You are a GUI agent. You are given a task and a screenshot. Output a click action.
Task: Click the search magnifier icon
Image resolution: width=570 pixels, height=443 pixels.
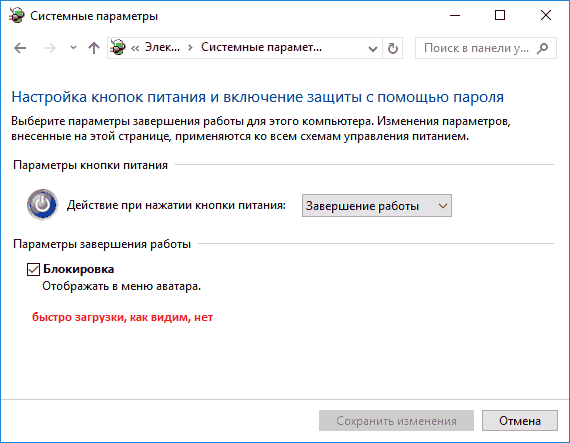click(542, 48)
